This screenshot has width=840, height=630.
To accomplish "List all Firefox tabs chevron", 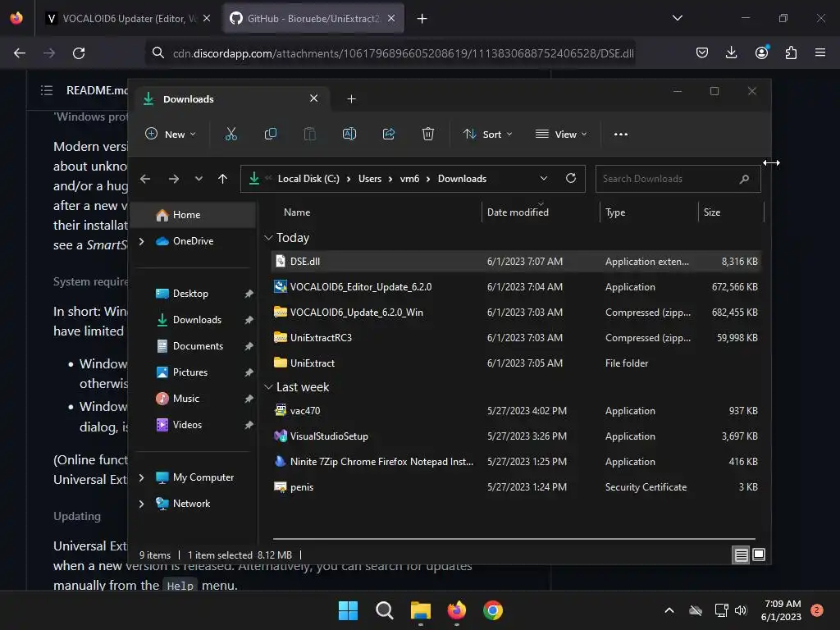I will (x=678, y=18).
